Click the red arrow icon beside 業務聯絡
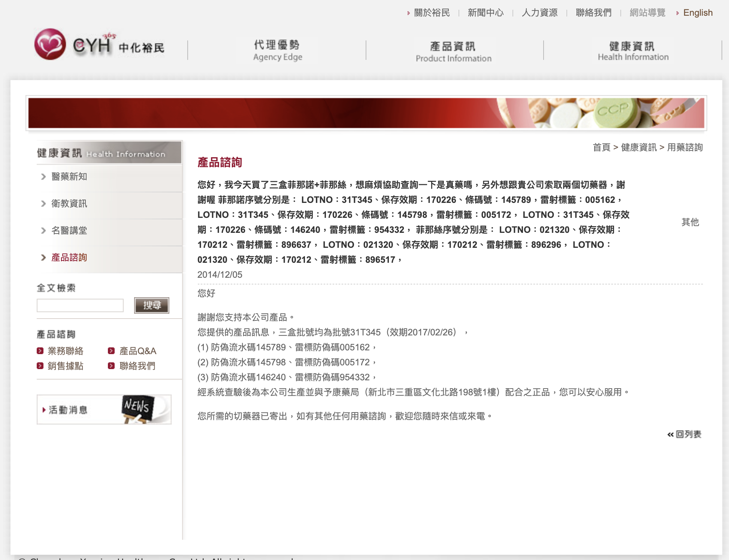 click(40, 351)
